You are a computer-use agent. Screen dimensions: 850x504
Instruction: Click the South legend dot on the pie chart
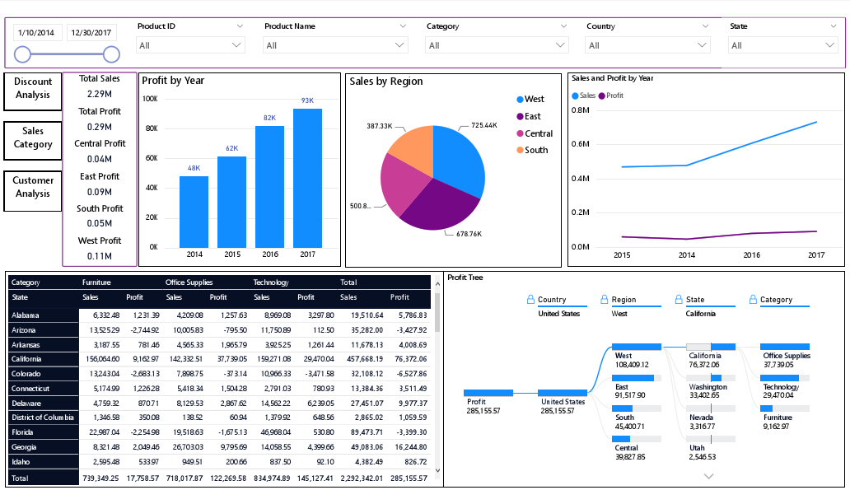(519, 151)
